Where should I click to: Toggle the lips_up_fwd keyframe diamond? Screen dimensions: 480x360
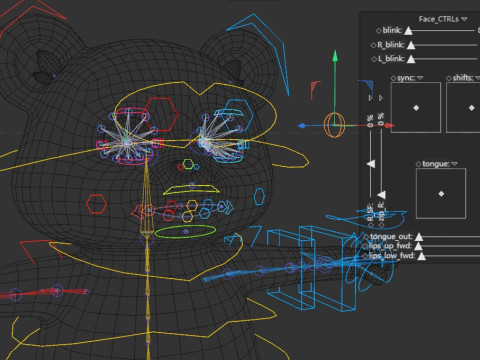point(365,246)
